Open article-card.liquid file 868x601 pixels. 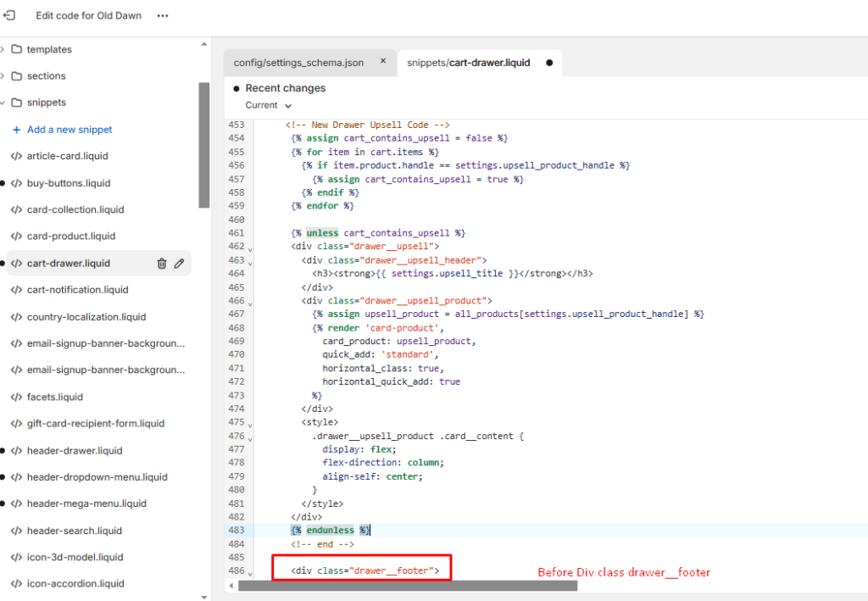tap(68, 156)
